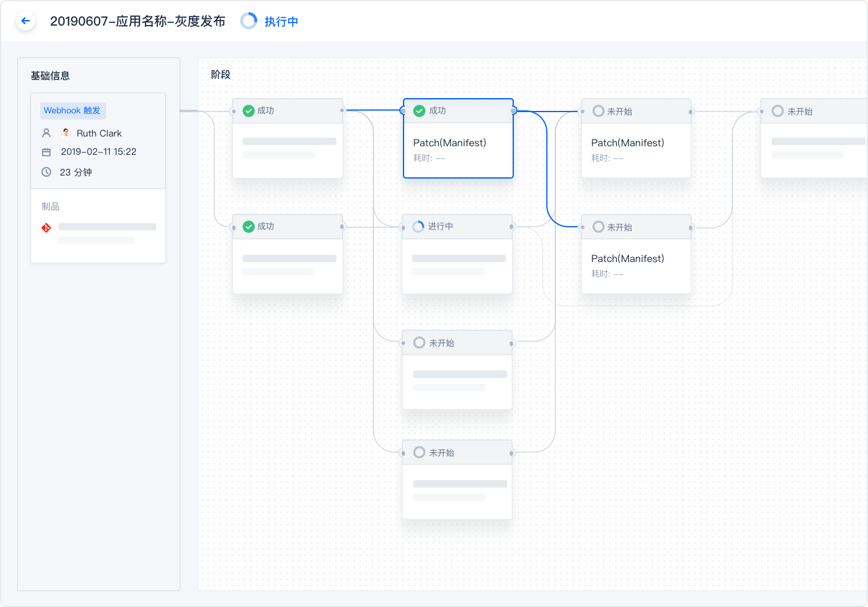Viewport: 868px width, 607px height.
Task: Click the calendar icon next to 2019-02-11
Action: click(x=46, y=152)
